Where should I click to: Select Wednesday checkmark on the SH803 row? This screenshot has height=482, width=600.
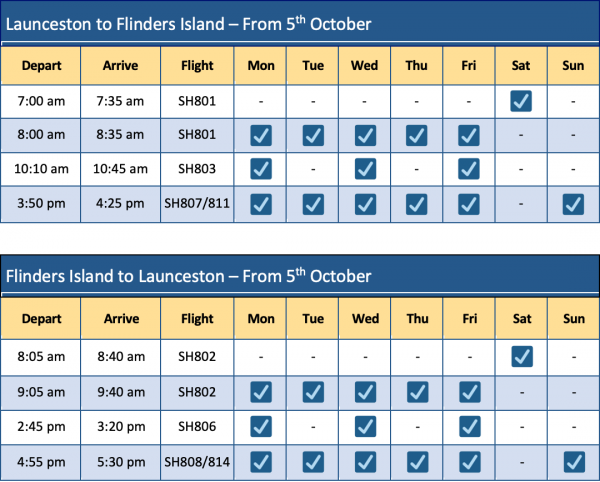[365, 169]
